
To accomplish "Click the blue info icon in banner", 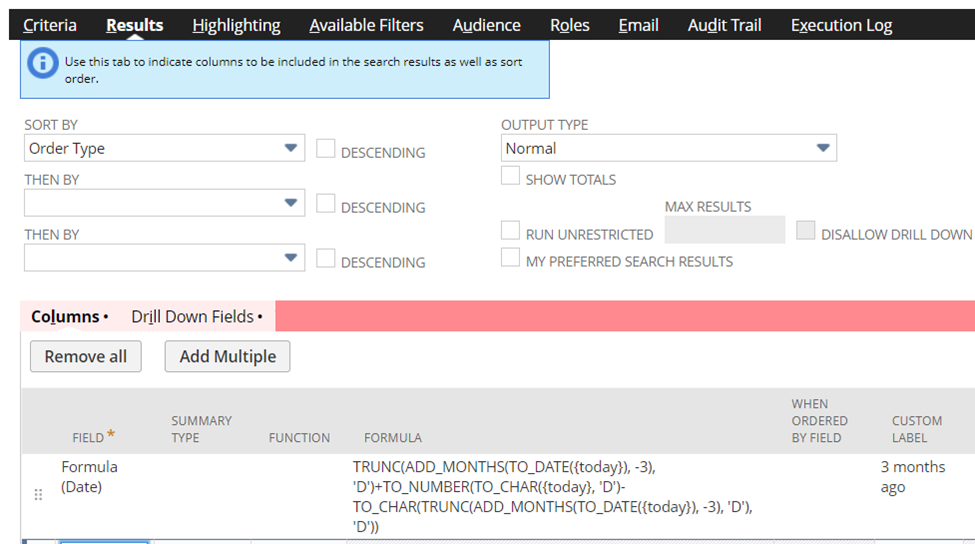I will [43, 62].
